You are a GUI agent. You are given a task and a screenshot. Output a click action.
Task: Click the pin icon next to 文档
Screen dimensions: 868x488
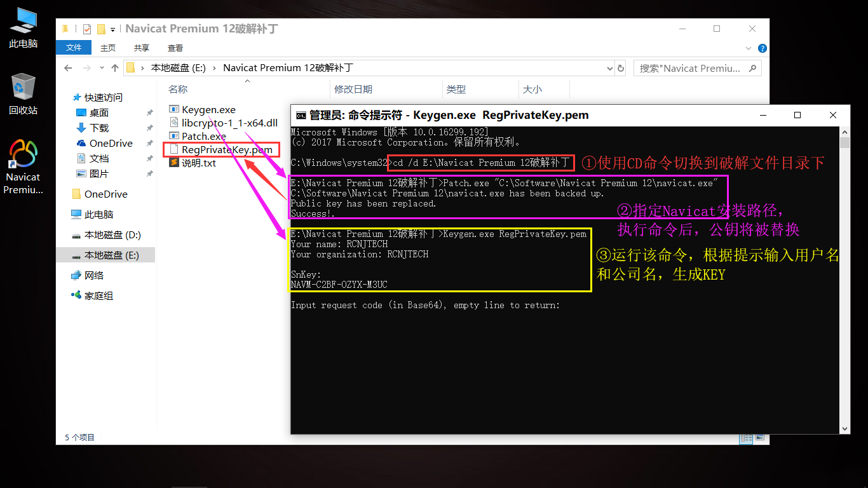[149, 158]
